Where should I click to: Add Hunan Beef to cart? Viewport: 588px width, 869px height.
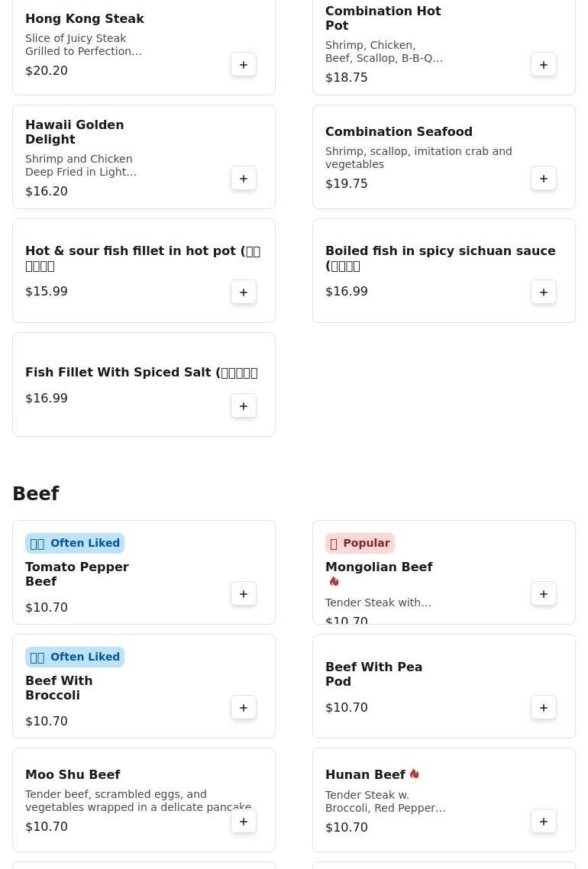[x=544, y=822]
